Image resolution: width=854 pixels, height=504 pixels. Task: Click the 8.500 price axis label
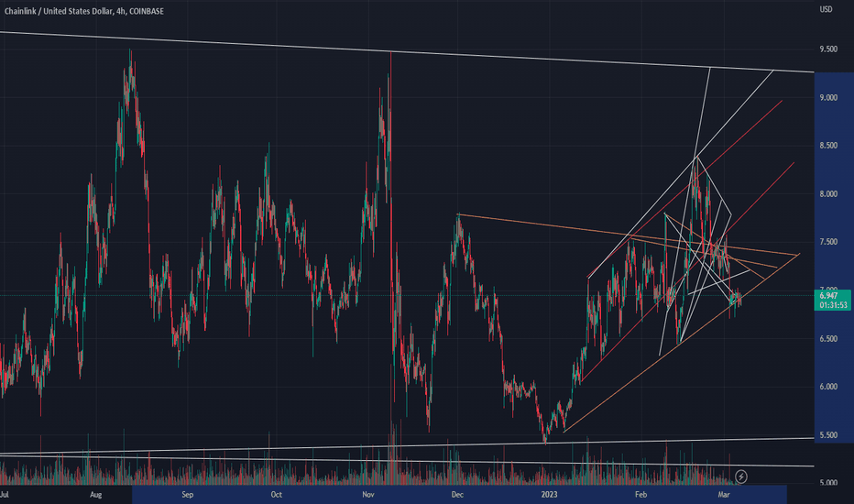pyautogui.click(x=828, y=146)
